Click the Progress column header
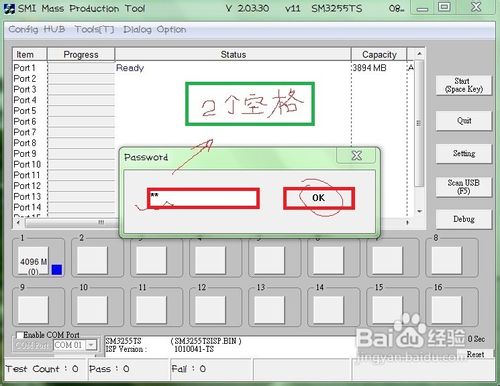Screen dimensions: 500x386 (81, 54)
